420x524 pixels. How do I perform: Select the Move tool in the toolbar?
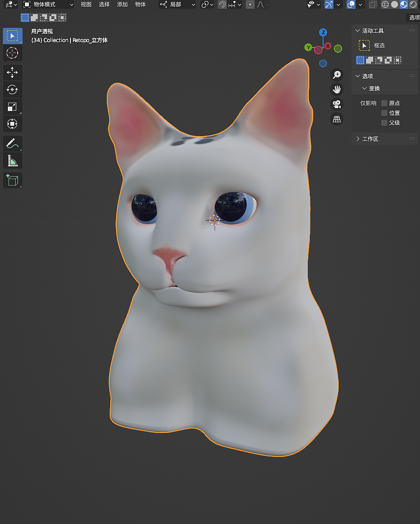coord(12,72)
